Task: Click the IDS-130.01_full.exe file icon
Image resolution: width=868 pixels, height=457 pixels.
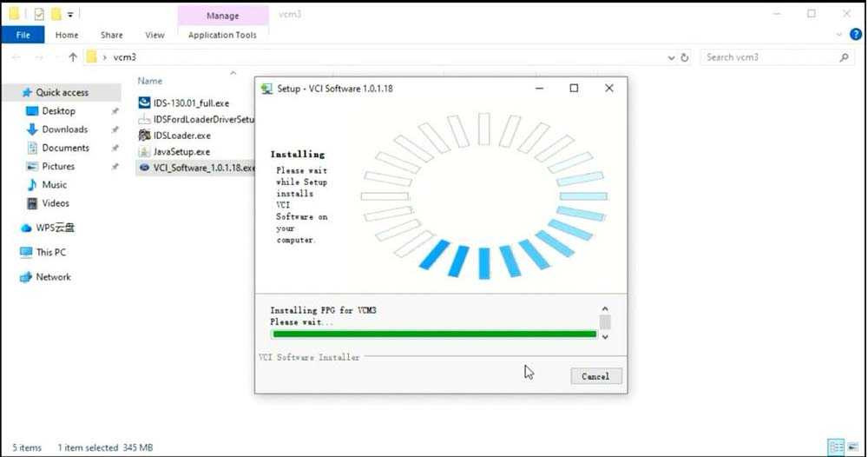Action: click(145, 103)
